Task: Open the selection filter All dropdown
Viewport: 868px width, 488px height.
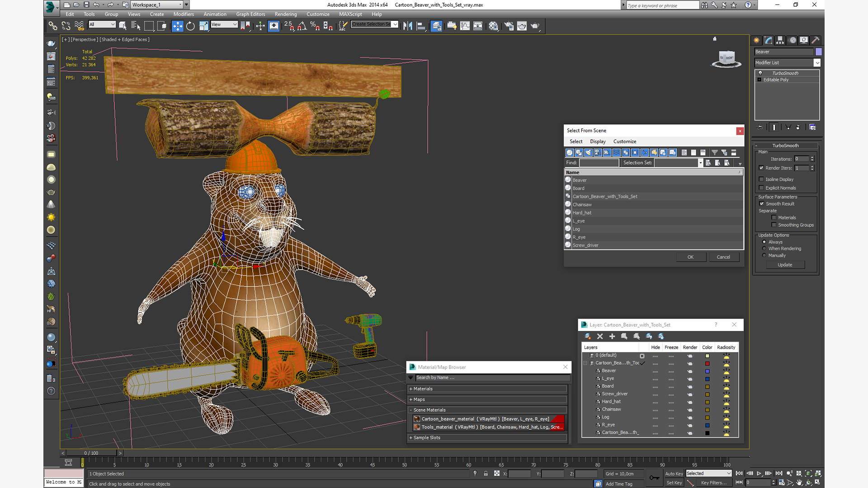Action: coord(102,24)
